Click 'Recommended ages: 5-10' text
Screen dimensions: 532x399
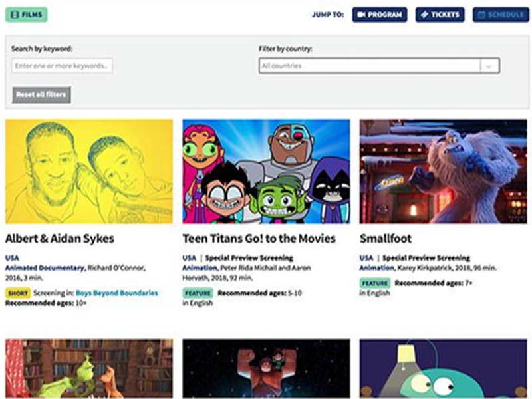pos(259,293)
